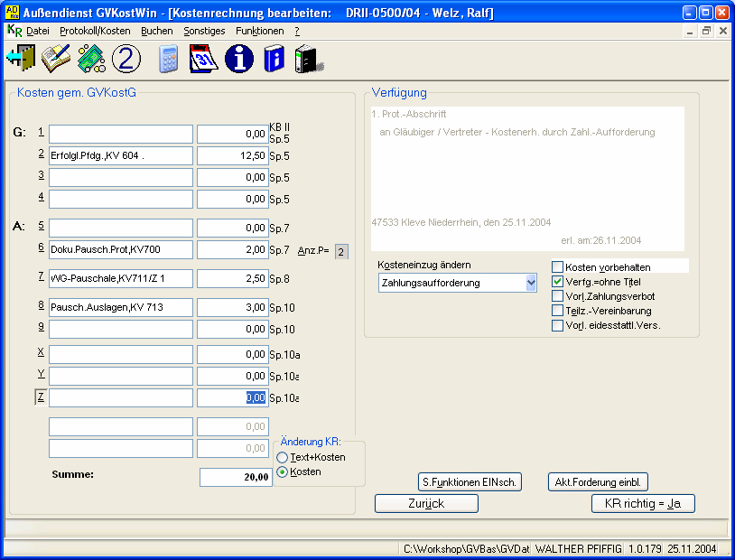Enable the Kosten vorbehalten checkbox

point(557,267)
